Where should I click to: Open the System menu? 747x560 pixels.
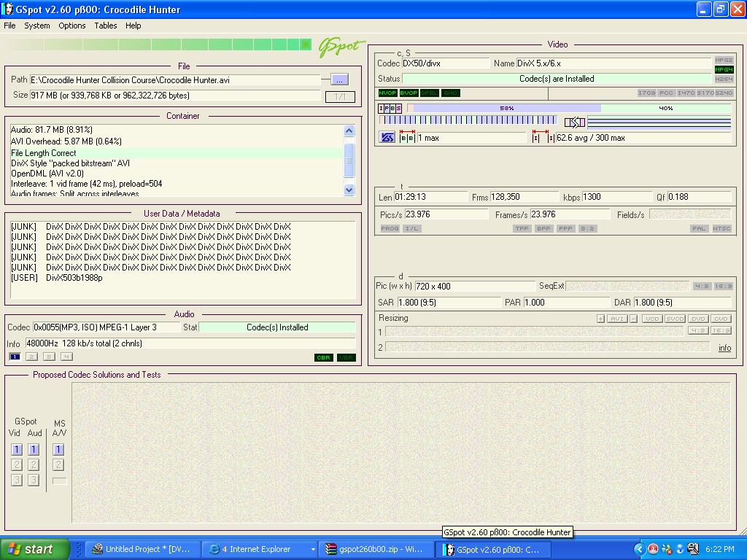pos(37,26)
